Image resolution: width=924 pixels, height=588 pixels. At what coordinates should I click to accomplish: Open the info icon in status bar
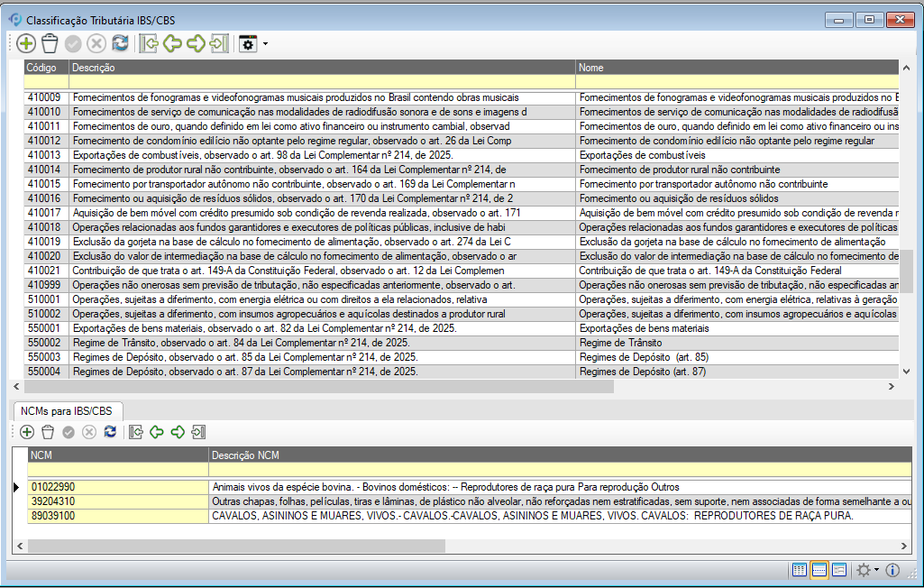892,570
